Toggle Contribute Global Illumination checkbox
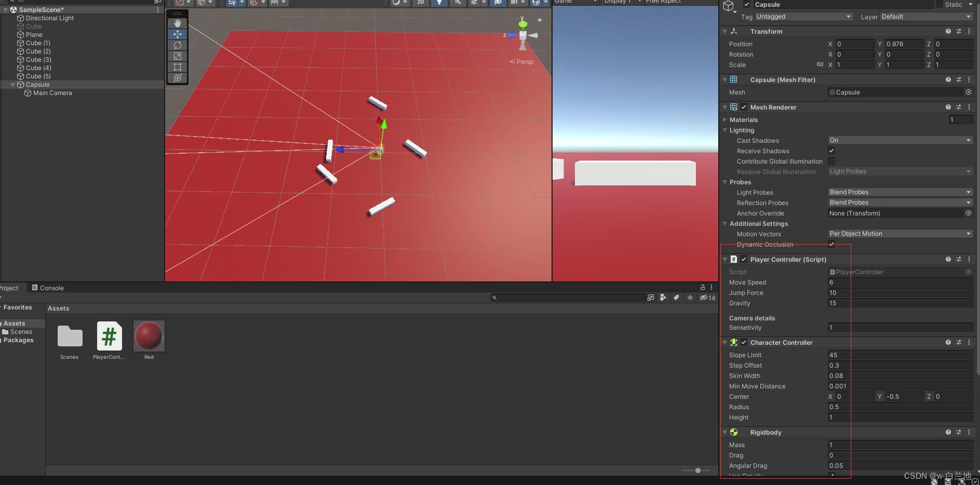The height and width of the screenshot is (485, 980). tap(831, 161)
